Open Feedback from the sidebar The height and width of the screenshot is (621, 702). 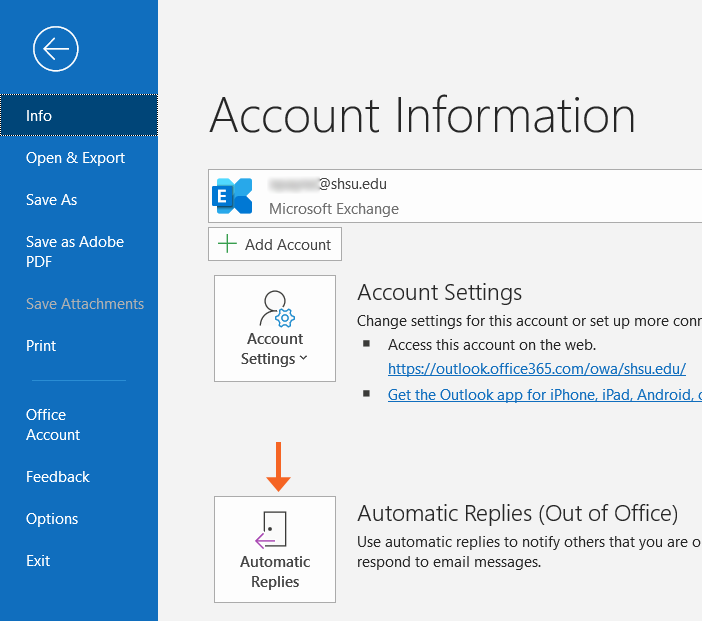[58, 477]
